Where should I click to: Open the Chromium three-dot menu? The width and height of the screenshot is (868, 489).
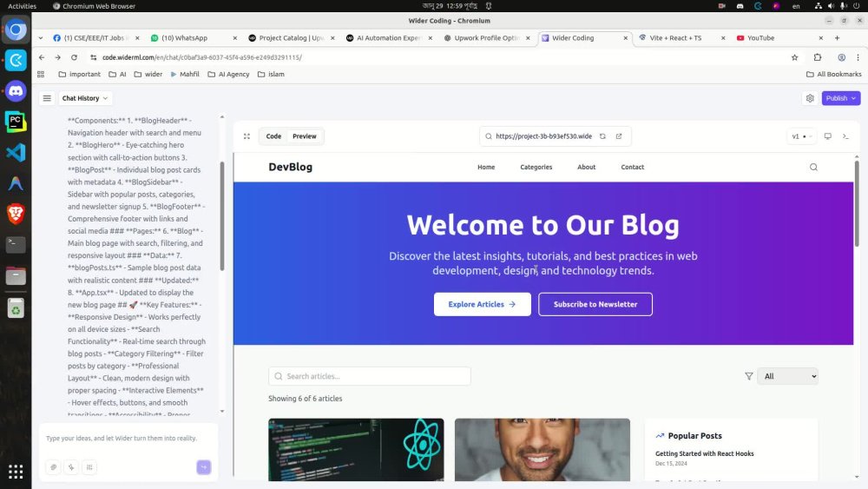tap(858, 57)
